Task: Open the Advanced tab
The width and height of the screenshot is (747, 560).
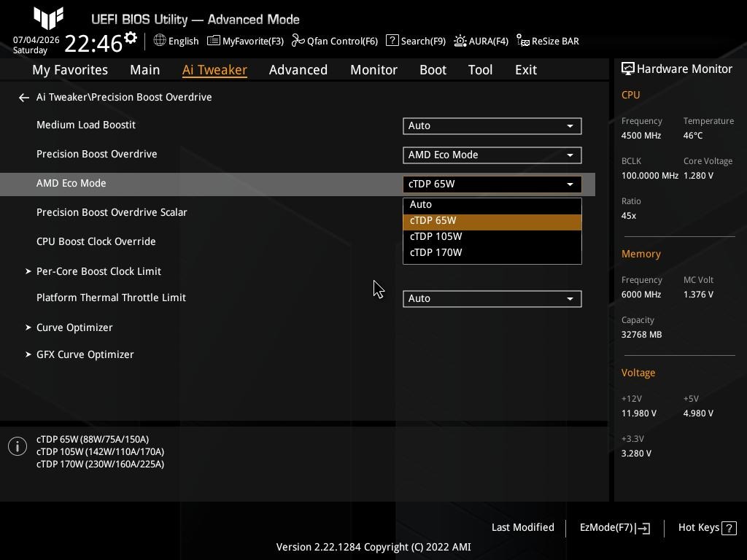Action: 298,70
